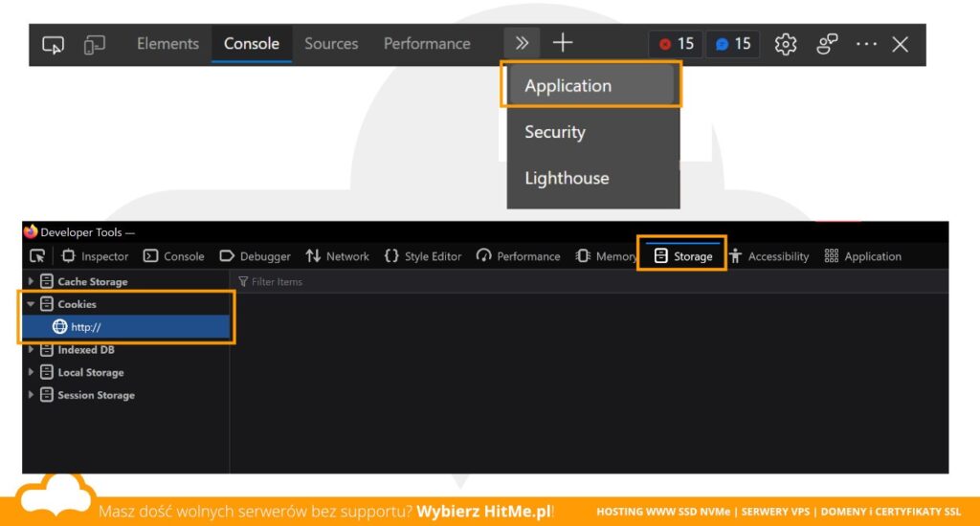Expand more tabs double-chevron menu
980x526 pixels.
pos(522,43)
